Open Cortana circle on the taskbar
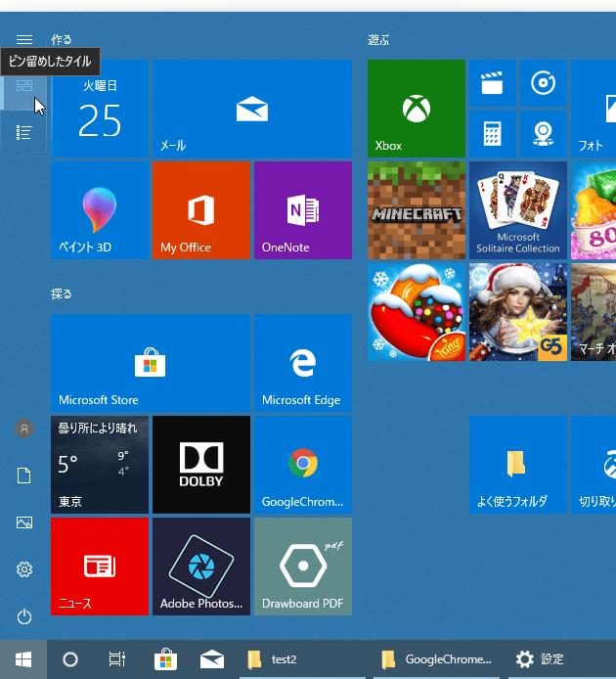 [70, 659]
